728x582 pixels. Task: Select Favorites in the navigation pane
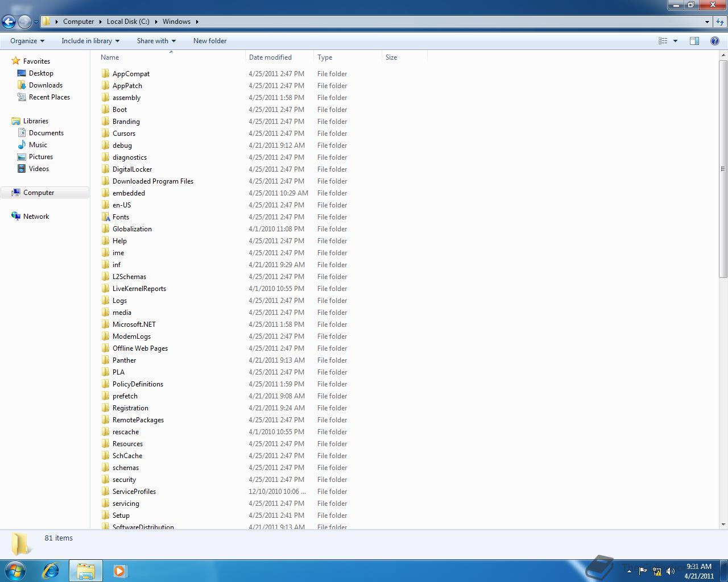(36, 61)
